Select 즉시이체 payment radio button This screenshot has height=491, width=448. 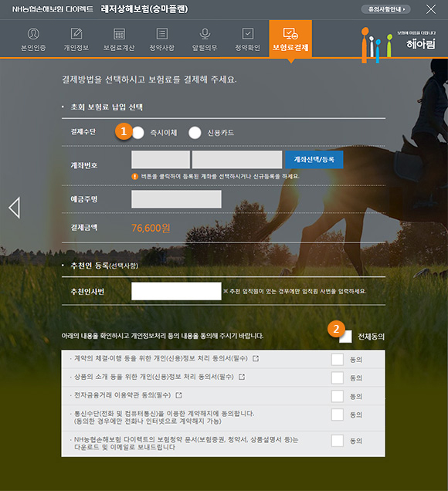coord(137,133)
